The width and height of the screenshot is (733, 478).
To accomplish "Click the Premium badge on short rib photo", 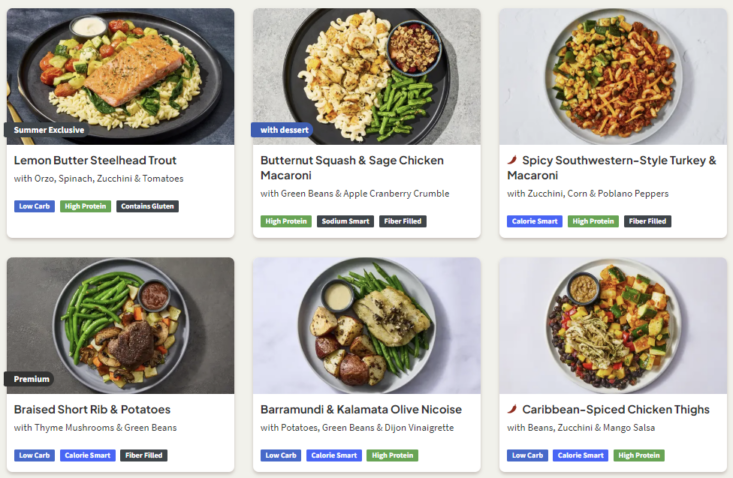I will coord(29,379).
